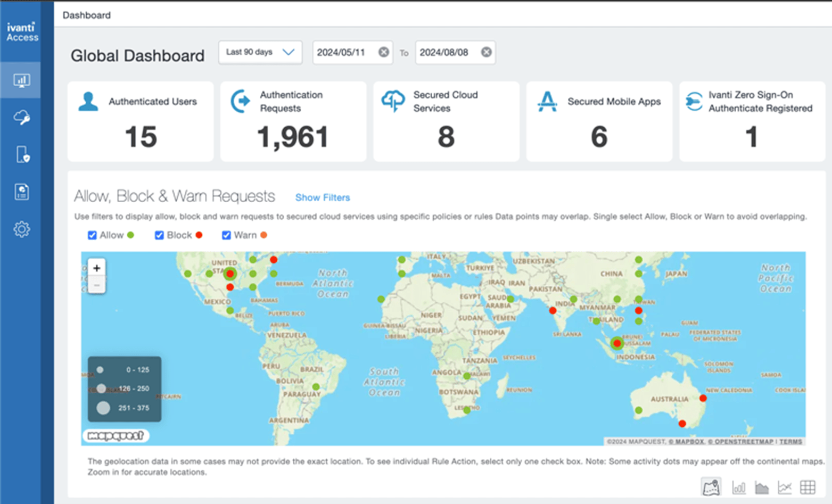The image size is (832, 504).
Task: Click the Global Dashboard heading
Action: pyautogui.click(x=137, y=56)
